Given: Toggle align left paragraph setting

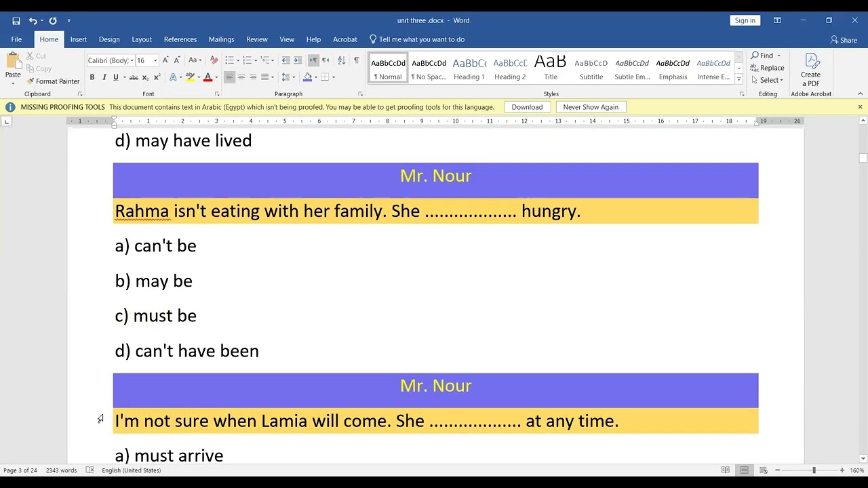Looking at the screenshot, I should [x=229, y=77].
